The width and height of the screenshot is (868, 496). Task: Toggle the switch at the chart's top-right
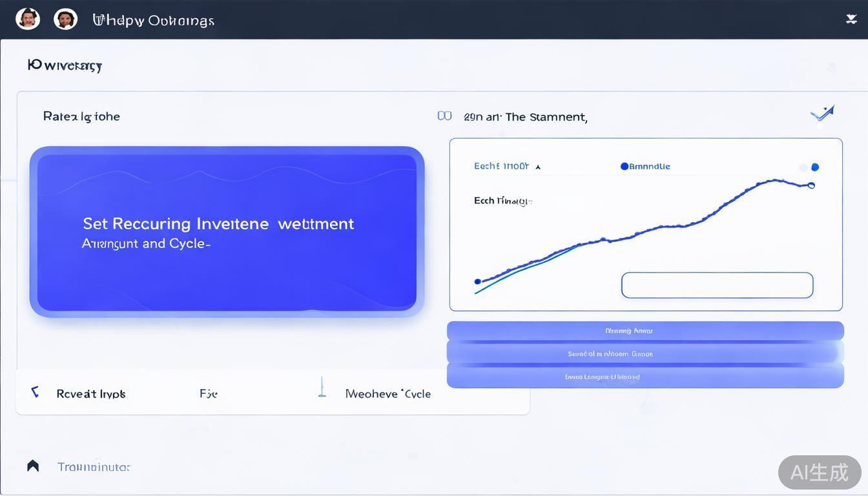coord(810,167)
